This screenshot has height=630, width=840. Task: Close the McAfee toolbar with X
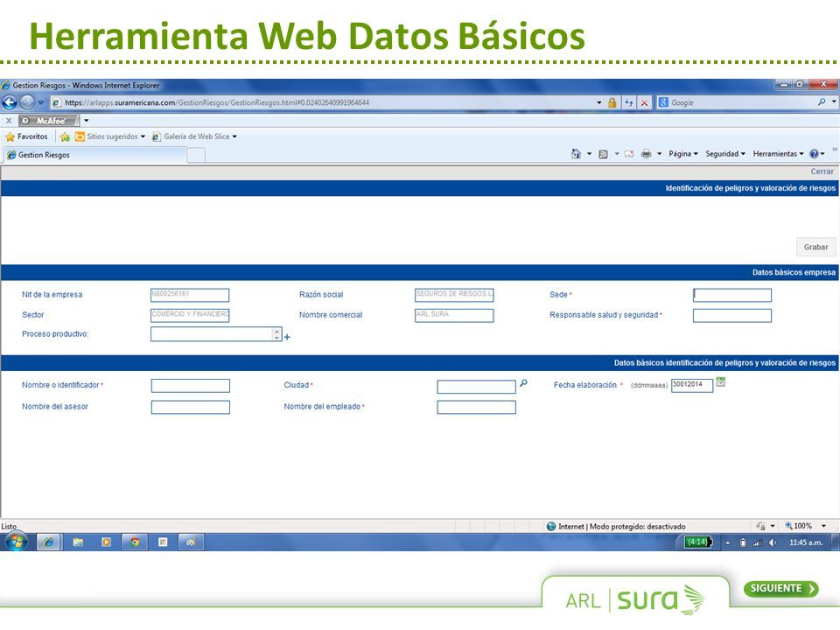pyautogui.click(x=9, y=121)
